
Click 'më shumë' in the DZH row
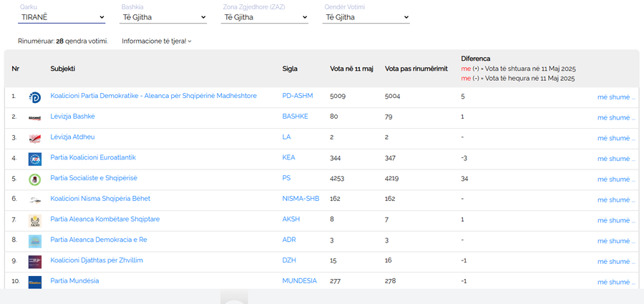(x=616, y=262)
